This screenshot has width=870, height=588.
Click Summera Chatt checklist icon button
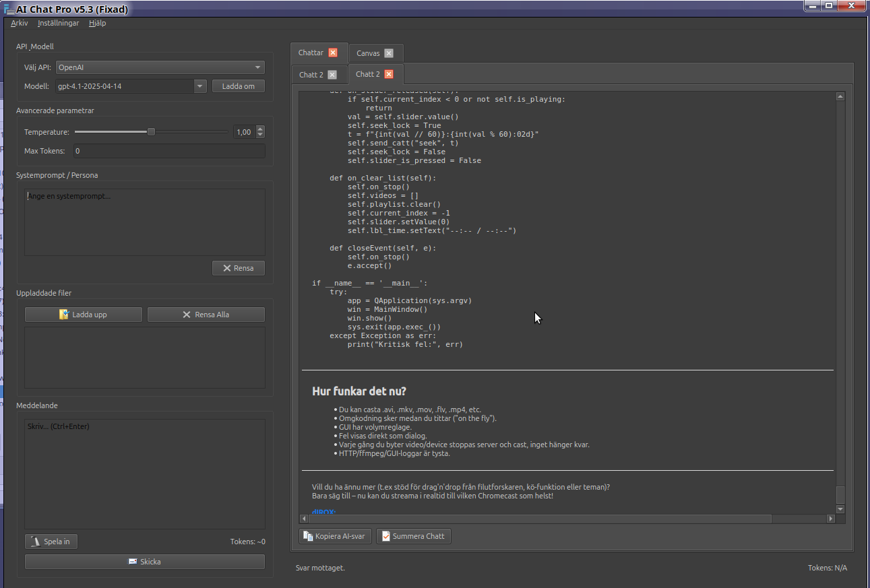pos(413,536)
